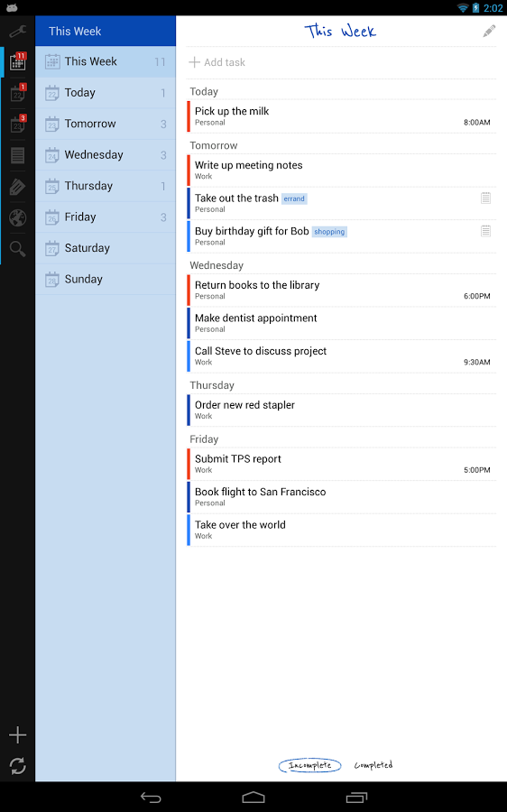Open the wrench settings icon
This screenshot has width=507, height=812.
point(18,31)
